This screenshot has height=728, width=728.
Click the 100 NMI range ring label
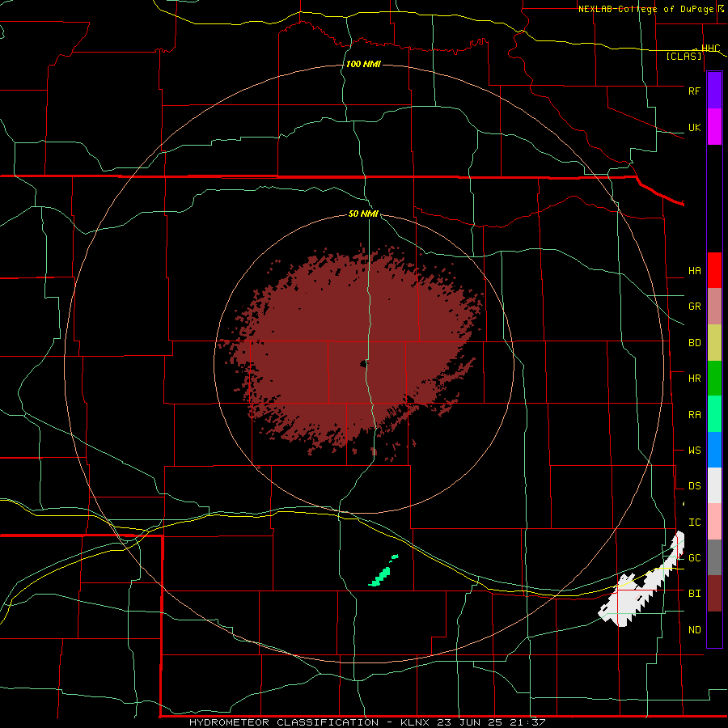[x=363, y=64]
